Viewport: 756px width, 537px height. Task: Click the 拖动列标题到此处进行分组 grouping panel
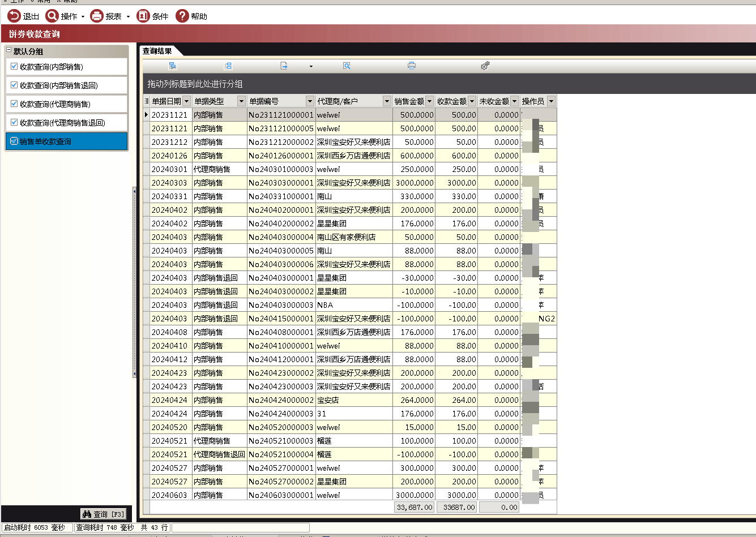[449, 84]
